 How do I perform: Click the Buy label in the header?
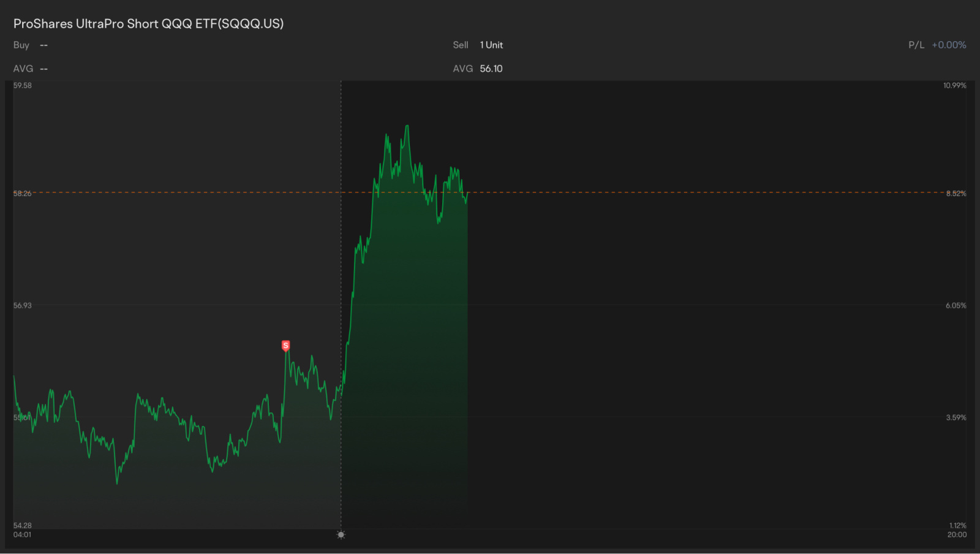pos(21,45)
